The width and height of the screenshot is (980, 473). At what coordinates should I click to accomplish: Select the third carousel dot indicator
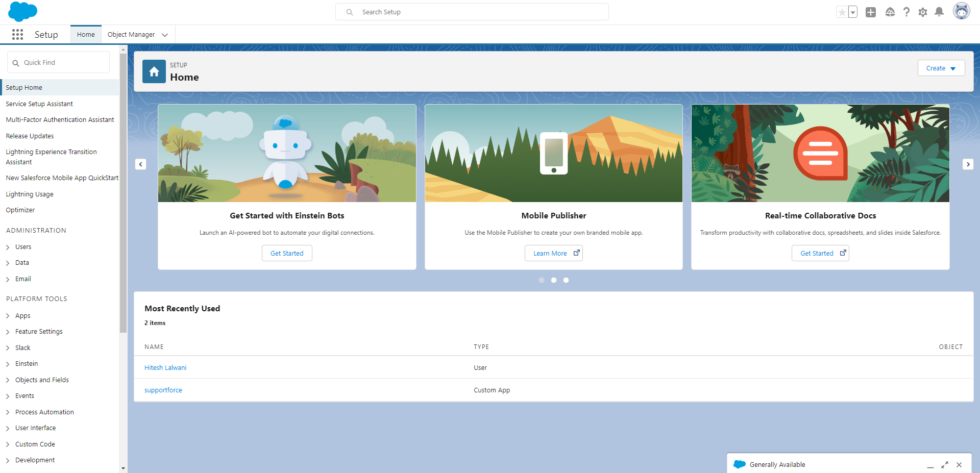566,280
